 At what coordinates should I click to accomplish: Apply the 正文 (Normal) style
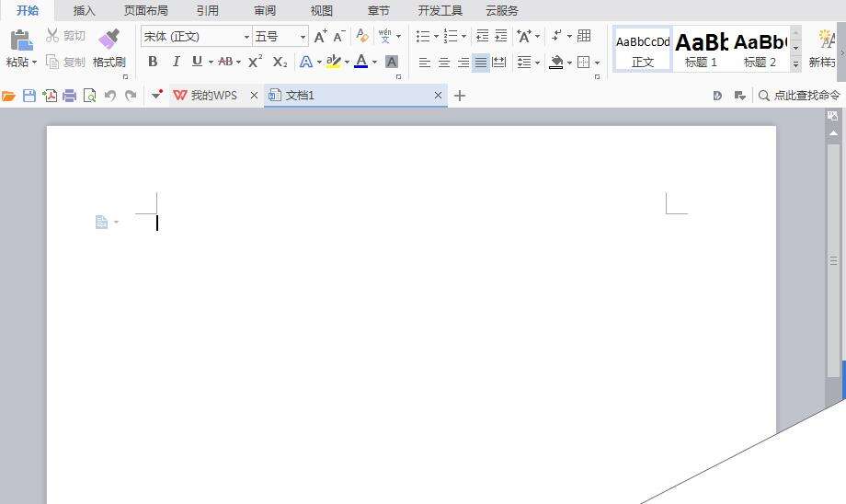click(x=643, y=50)
